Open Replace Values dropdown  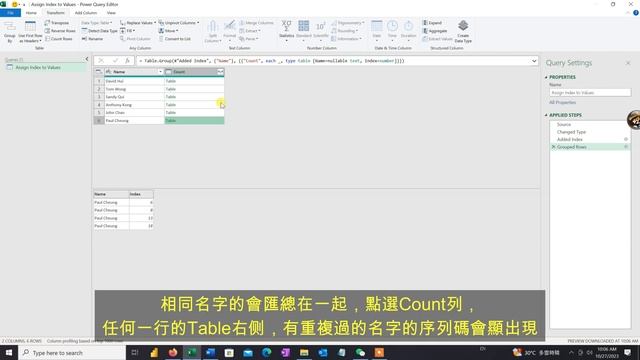138,23
